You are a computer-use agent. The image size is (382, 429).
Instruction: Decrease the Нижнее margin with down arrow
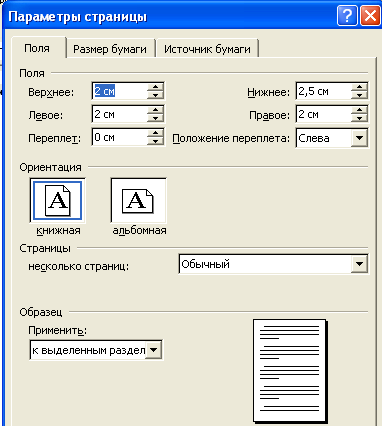point(359,95)
